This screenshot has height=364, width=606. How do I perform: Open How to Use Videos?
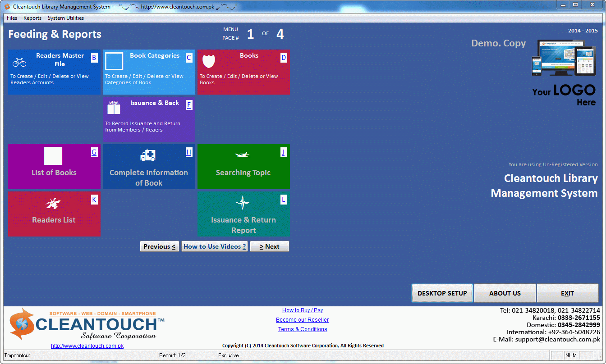coord(215,246)
